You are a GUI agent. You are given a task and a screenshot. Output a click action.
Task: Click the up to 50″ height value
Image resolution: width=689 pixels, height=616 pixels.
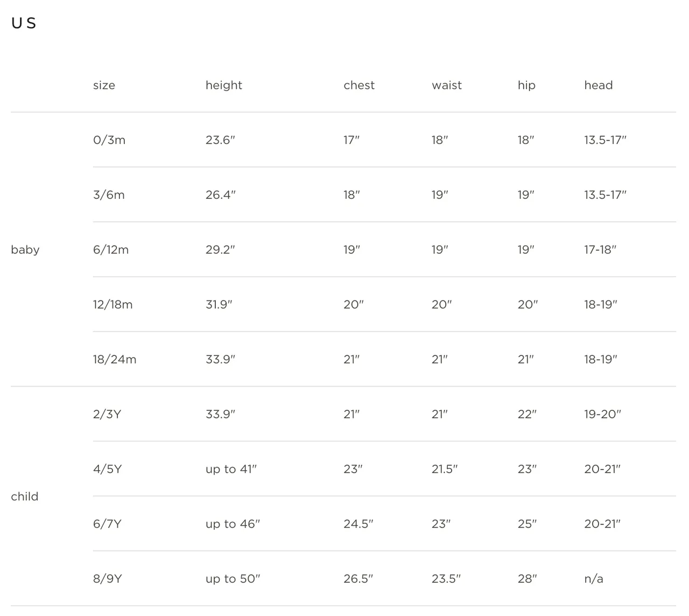233,579
